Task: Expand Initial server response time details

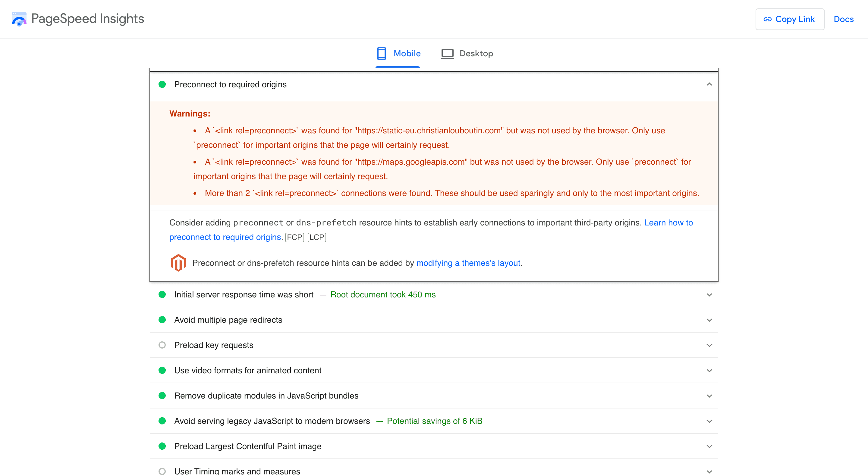Action: click(x=710, y=295)
